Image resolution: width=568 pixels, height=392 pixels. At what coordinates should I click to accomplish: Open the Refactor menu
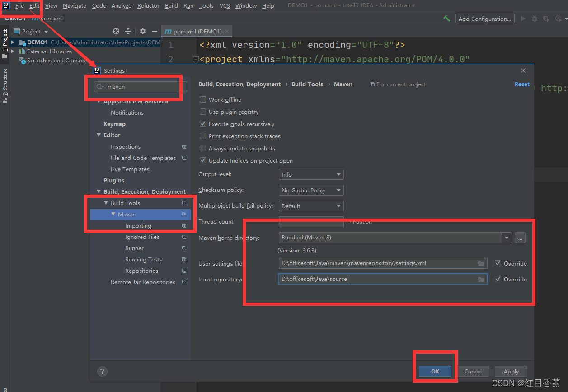148,5
